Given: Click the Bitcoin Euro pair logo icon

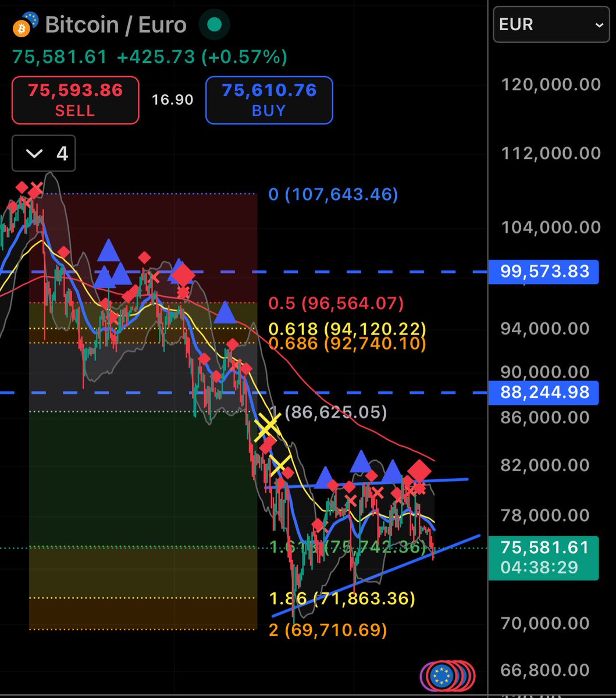Looking at the screenshot, I should coord(26,25).
